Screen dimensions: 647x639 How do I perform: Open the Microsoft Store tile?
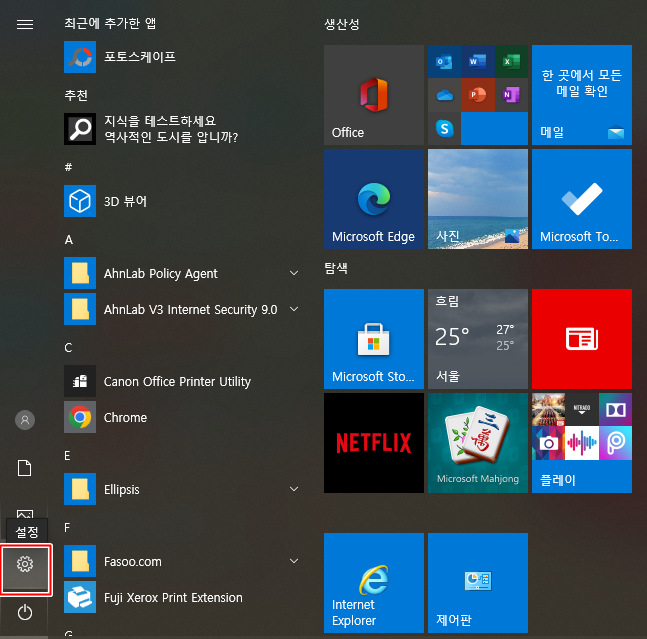(x=374, y=339)
